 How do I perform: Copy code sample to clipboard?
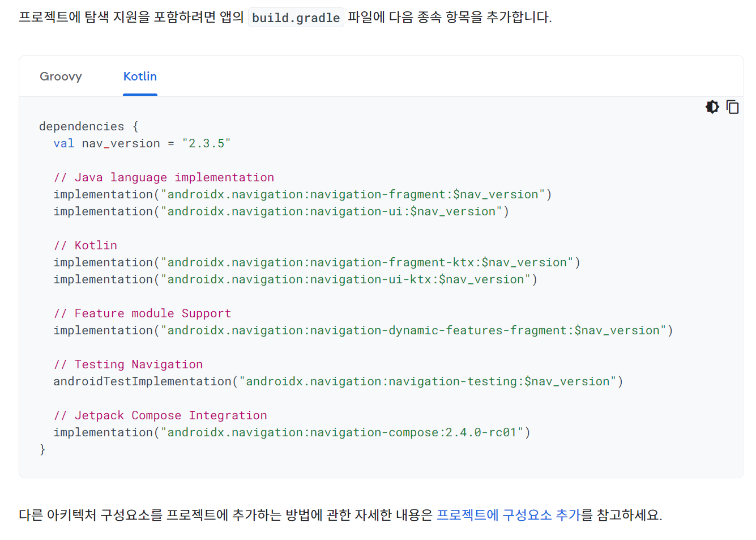(732, 107)
